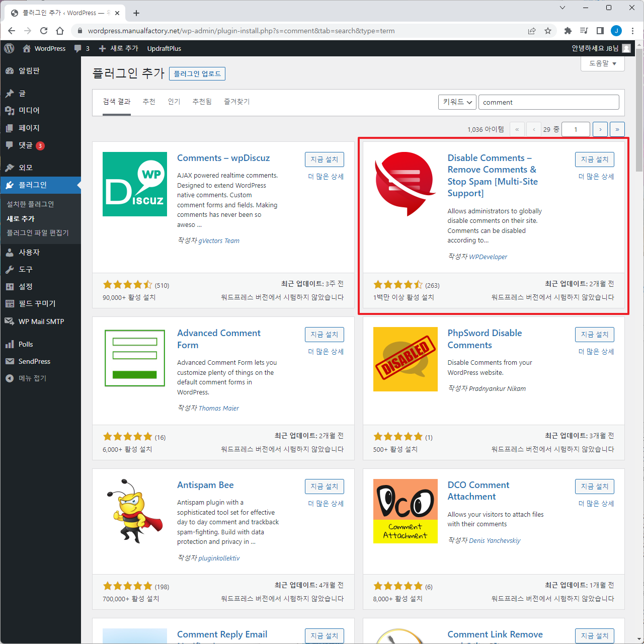Open the 안녕하세요 JB님 user menu

click(601, 48)
